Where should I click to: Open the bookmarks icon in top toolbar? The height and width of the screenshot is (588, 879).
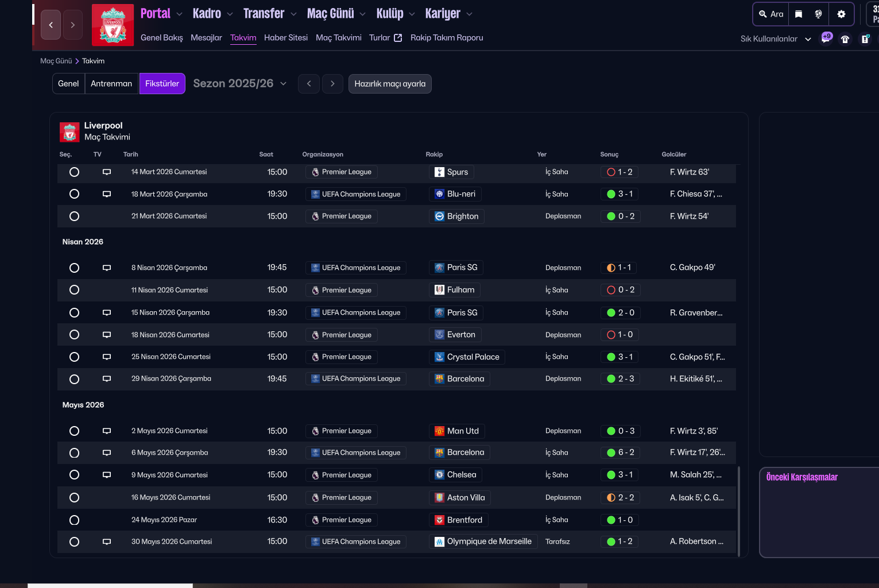(x=798, y=14)
